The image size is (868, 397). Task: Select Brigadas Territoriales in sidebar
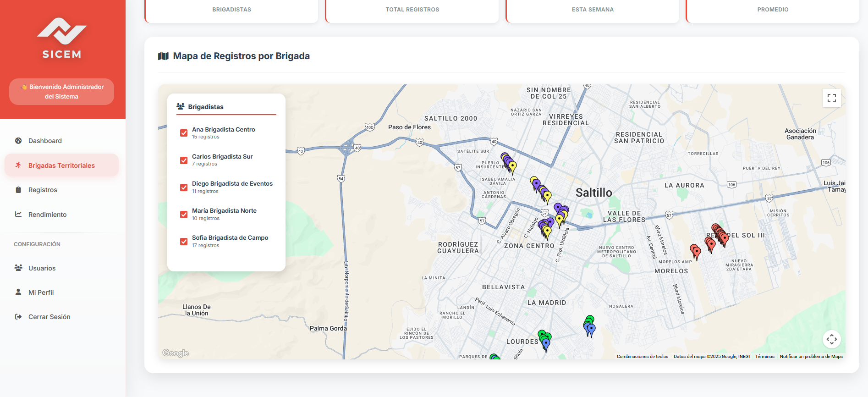point(61,165)
